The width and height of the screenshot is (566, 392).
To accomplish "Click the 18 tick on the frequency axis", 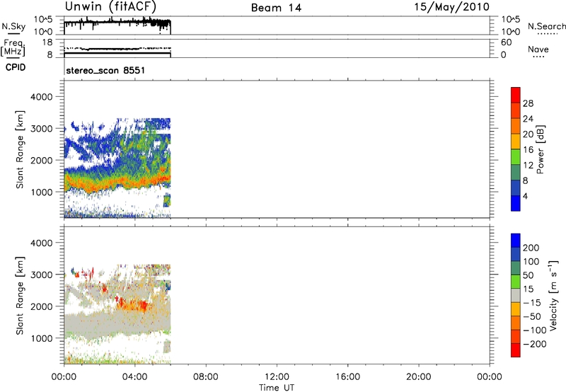I will (47, 42).
